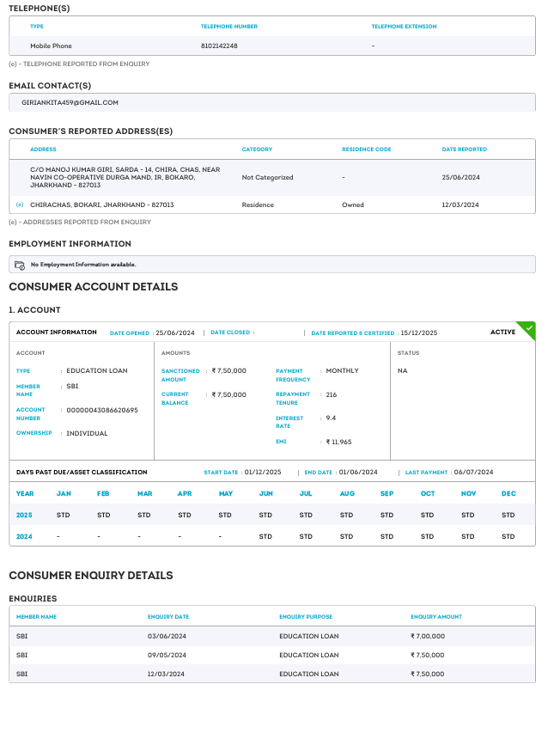Click the interest rate value 9.4
560x745 pixels.
click(x=331, y=418)
